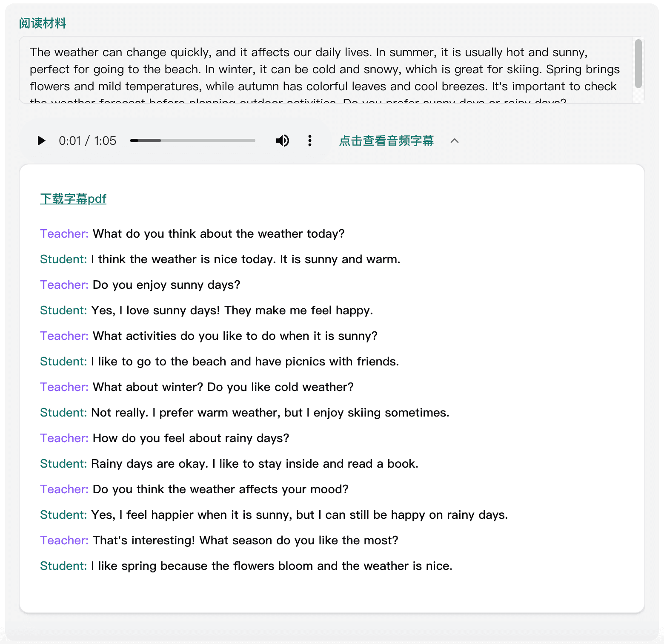664x644 pixels.
Task: Click the line about reading a book inside
Action: point(255,463)
